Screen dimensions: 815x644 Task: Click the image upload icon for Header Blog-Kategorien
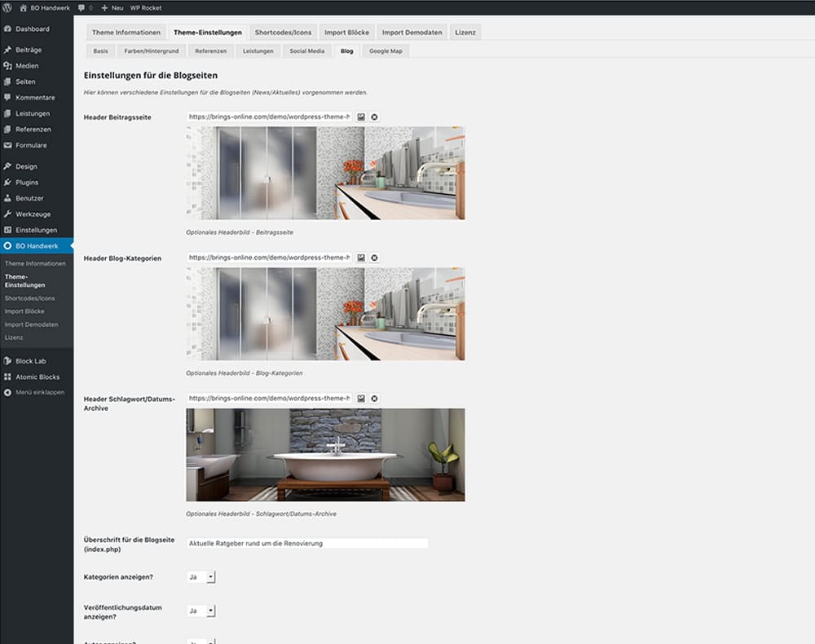(361, 258)
